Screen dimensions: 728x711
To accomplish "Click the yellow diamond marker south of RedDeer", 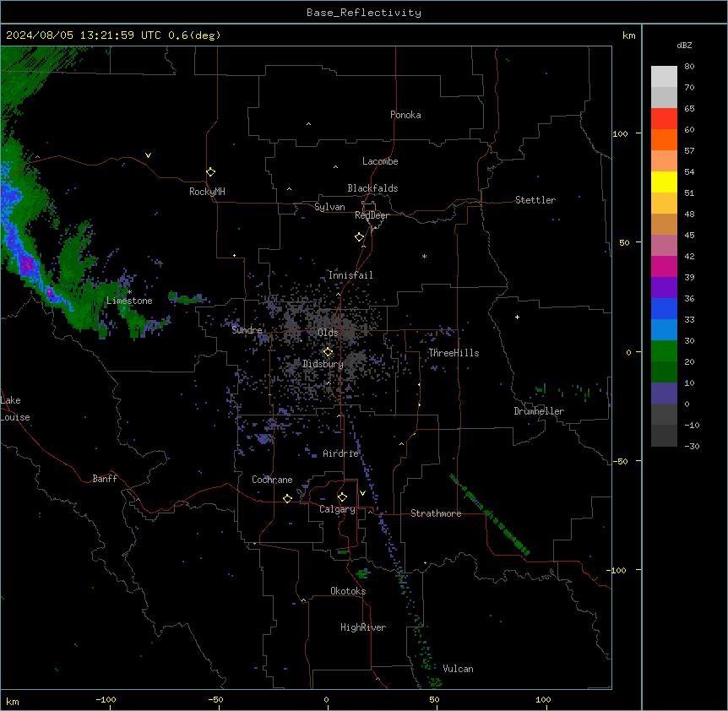I will point(360,237).
